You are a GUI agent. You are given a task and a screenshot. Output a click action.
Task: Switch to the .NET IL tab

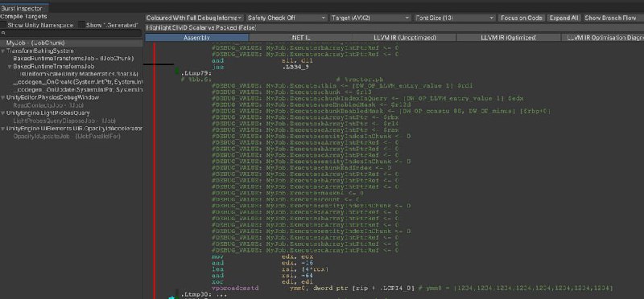[300, 37]
